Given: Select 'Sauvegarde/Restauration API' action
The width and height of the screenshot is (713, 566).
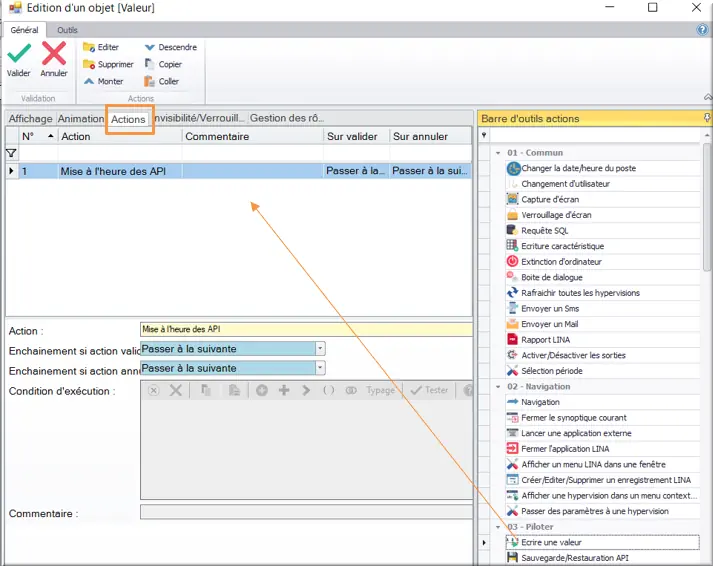Looking at the screenshot, I should (x=603, y=558).
